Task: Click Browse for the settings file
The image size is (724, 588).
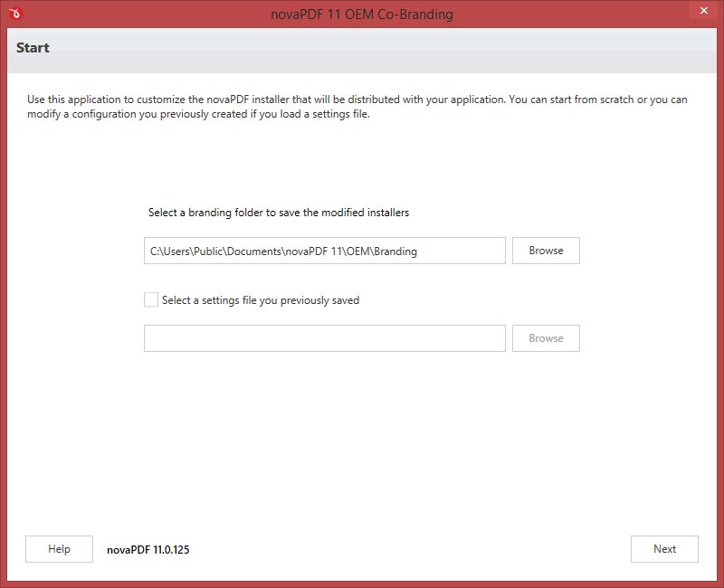Action: point(546,338)
